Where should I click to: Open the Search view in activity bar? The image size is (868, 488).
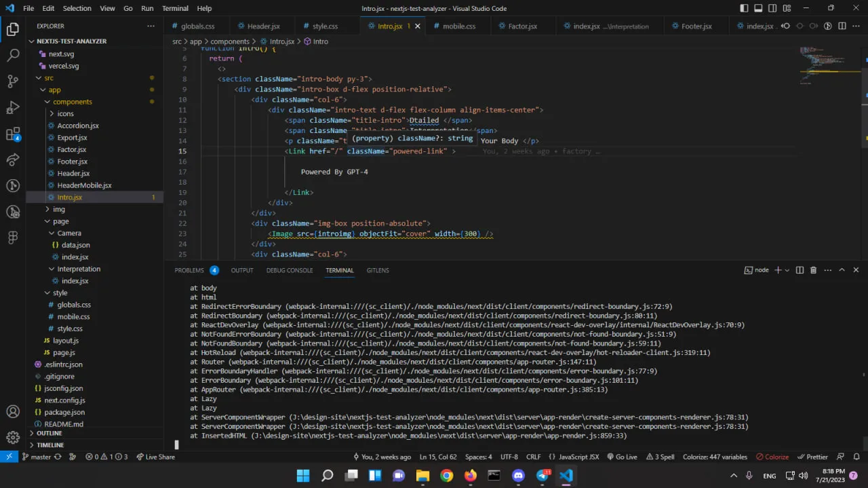(x=13, y=56)
